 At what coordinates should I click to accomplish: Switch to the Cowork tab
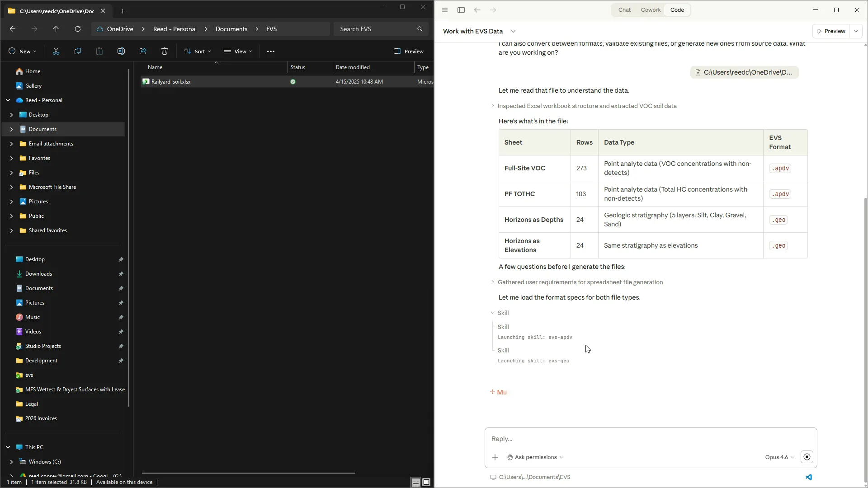point(651,10)
